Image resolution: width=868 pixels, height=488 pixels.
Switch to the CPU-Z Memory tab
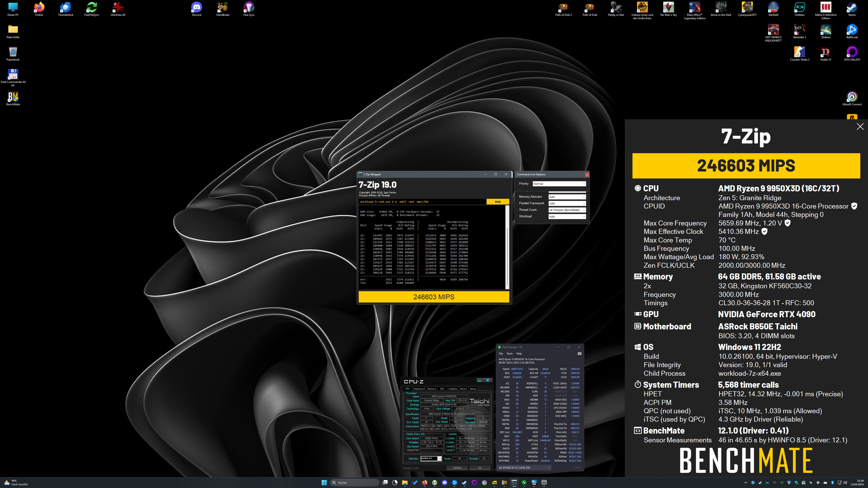[432, 389]
